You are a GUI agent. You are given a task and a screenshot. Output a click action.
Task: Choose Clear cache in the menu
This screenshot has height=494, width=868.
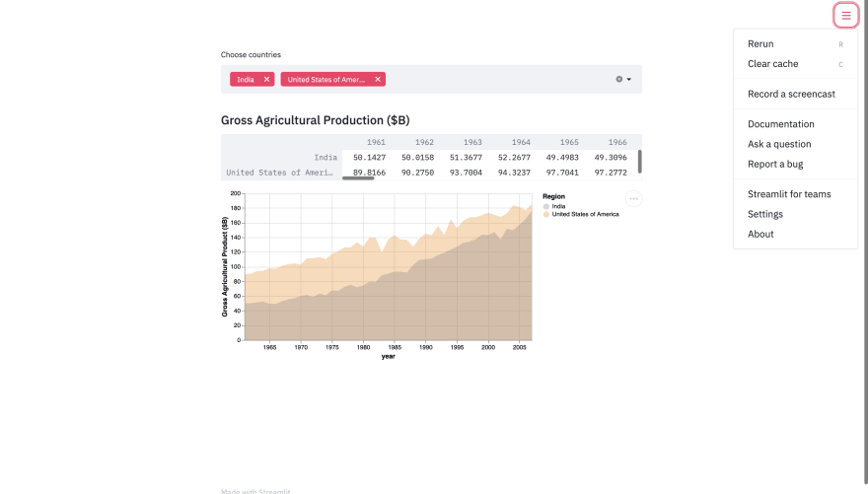[795, 64]
